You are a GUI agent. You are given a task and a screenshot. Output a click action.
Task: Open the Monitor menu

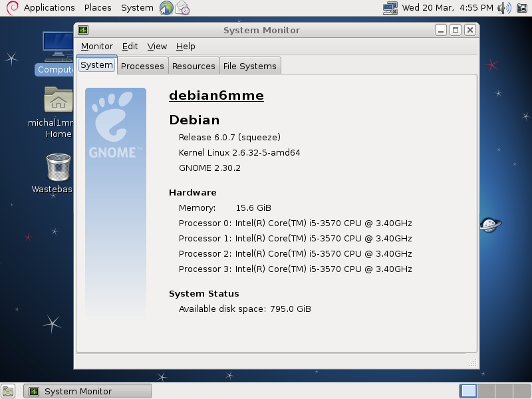point(96,47)
